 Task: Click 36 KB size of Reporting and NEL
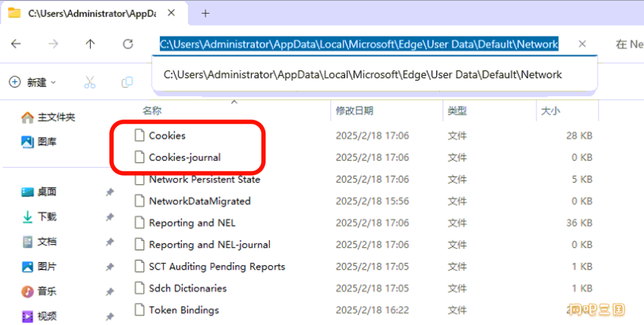pyautogui.click(x=579, y=223)
